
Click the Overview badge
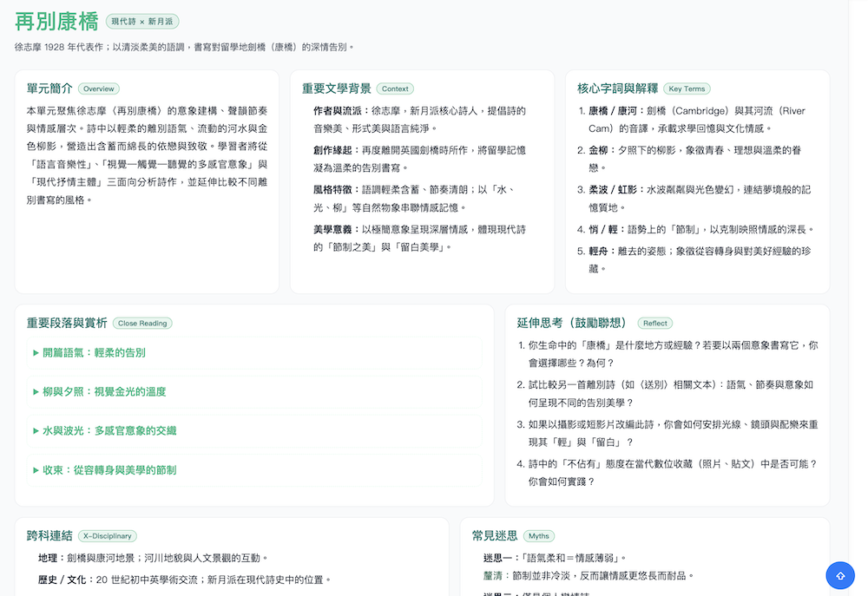coord(99,88)
